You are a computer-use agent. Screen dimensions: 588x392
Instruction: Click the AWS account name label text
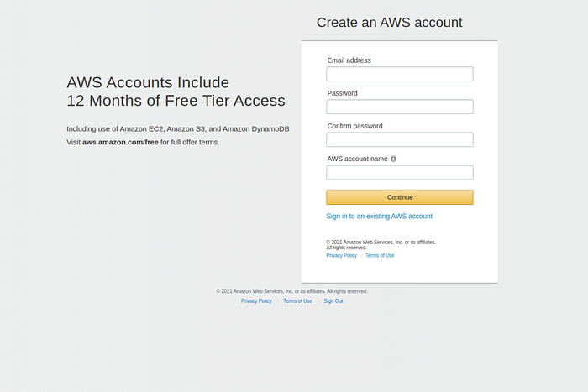pos(357,159)
